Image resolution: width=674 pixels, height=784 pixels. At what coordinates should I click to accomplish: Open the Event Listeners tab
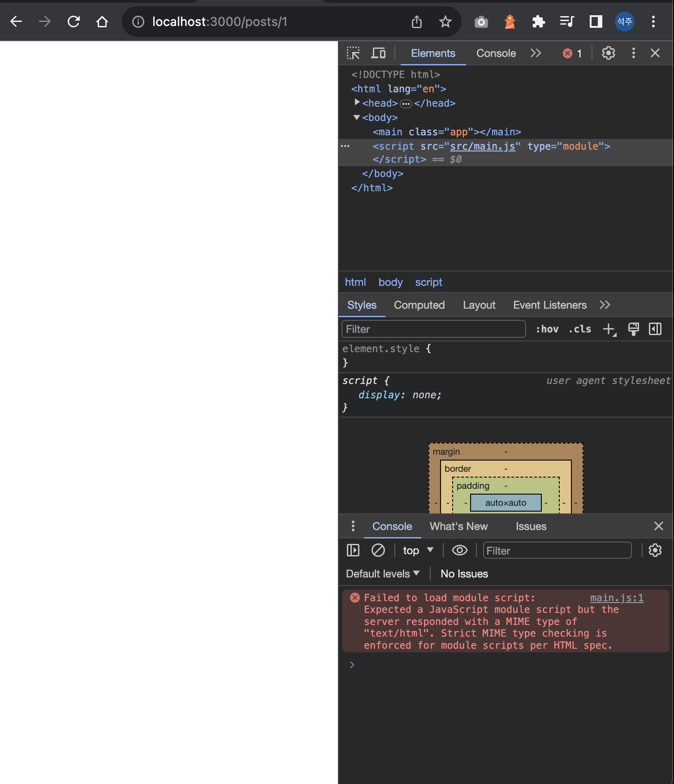coord(550,305)
